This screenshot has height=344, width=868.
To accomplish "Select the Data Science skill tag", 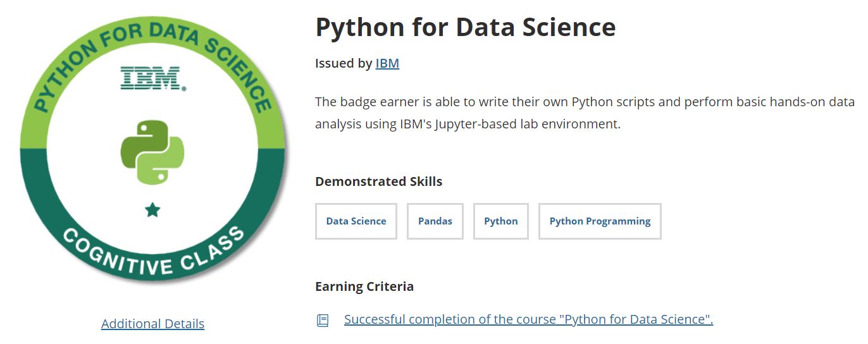I will (x=356, y=221).
